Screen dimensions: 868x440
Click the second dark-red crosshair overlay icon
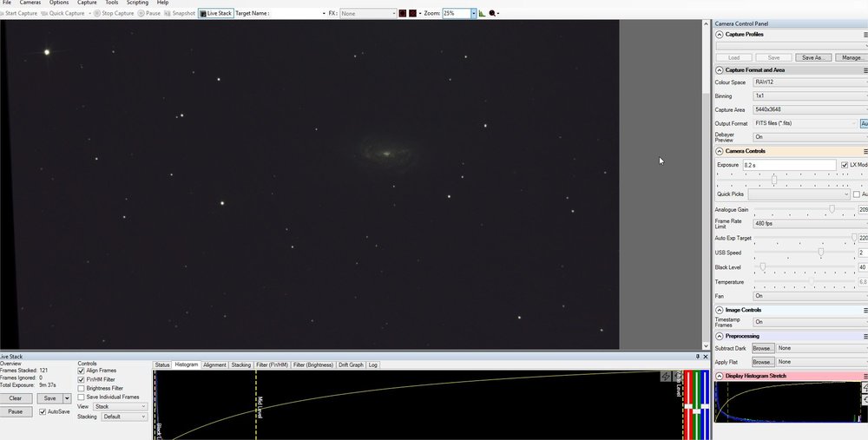(x=412, y=13)
